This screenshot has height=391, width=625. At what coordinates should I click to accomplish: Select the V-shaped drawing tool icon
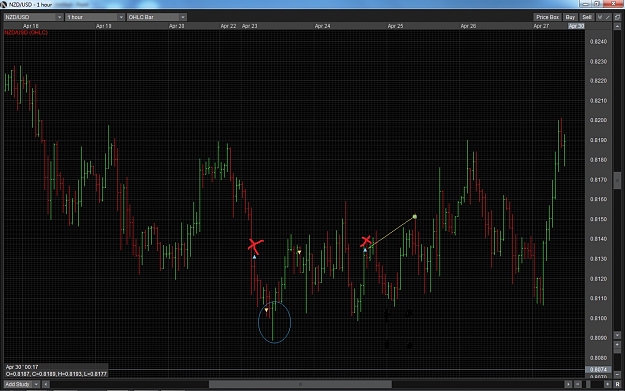click(600, 17)
